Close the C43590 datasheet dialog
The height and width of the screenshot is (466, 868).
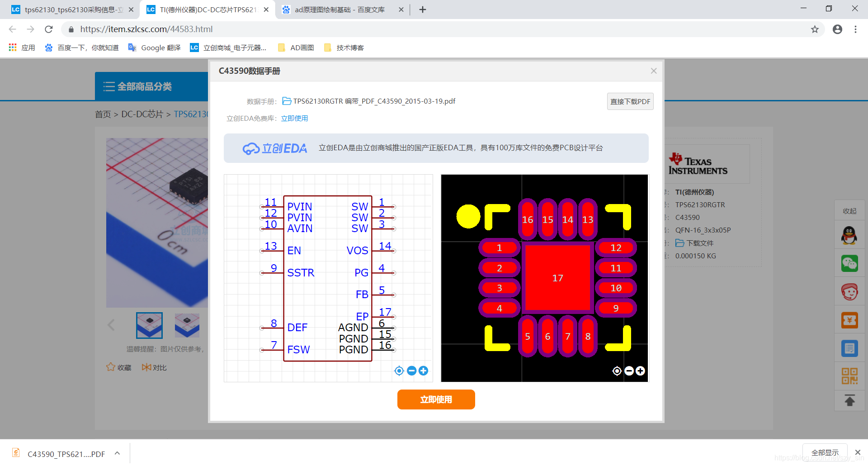653,71
